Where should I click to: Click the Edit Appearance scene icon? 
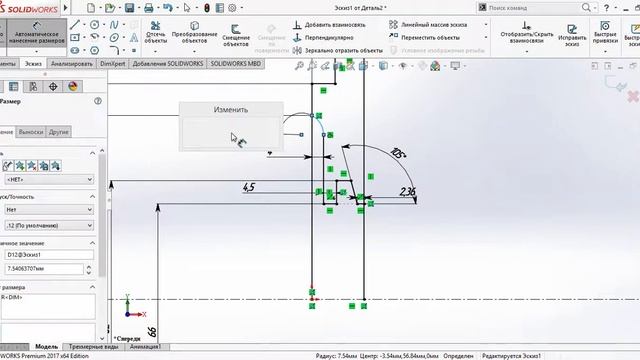point(435,66)
